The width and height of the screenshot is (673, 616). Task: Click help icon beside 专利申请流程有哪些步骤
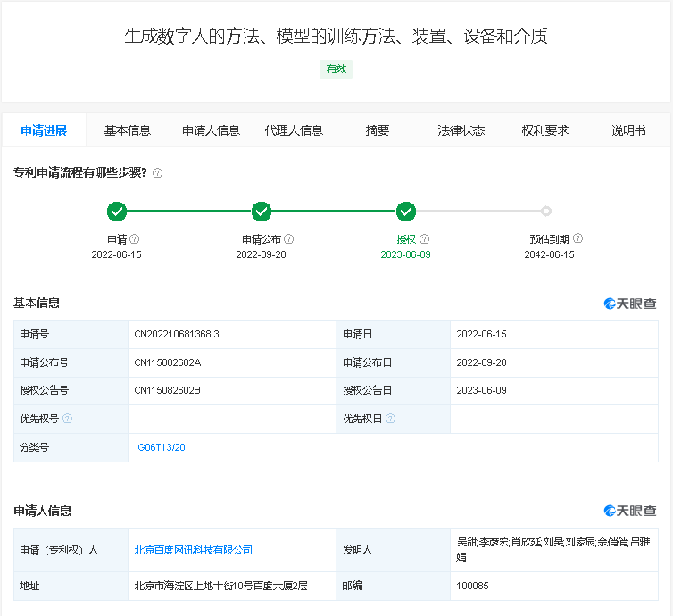click(157, 173)
